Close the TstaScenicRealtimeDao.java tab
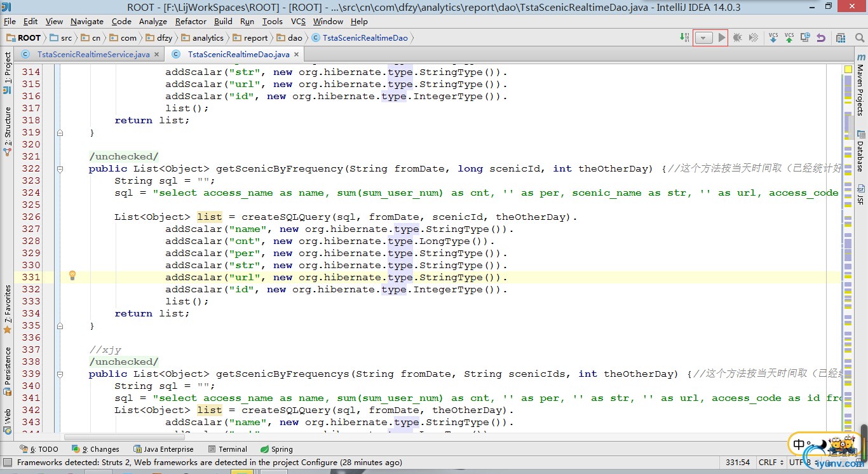Viewport: 868px width, 474px height. click(x=296, y=55)
